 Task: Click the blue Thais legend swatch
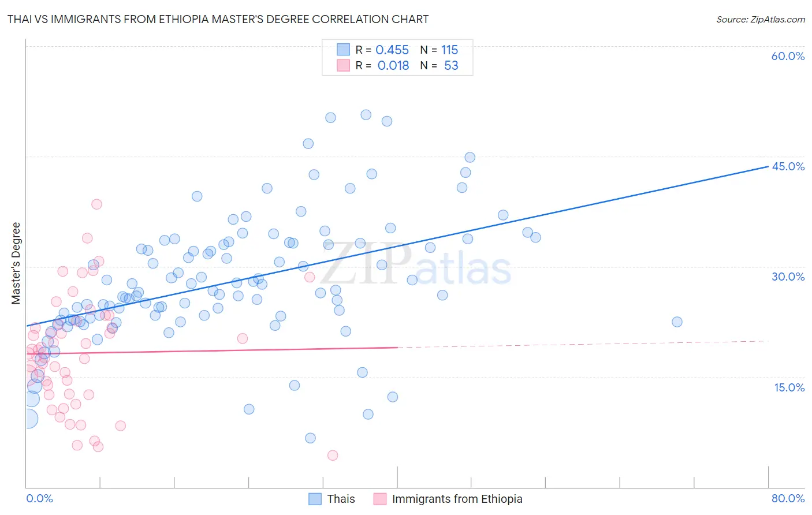click(315, 499)
